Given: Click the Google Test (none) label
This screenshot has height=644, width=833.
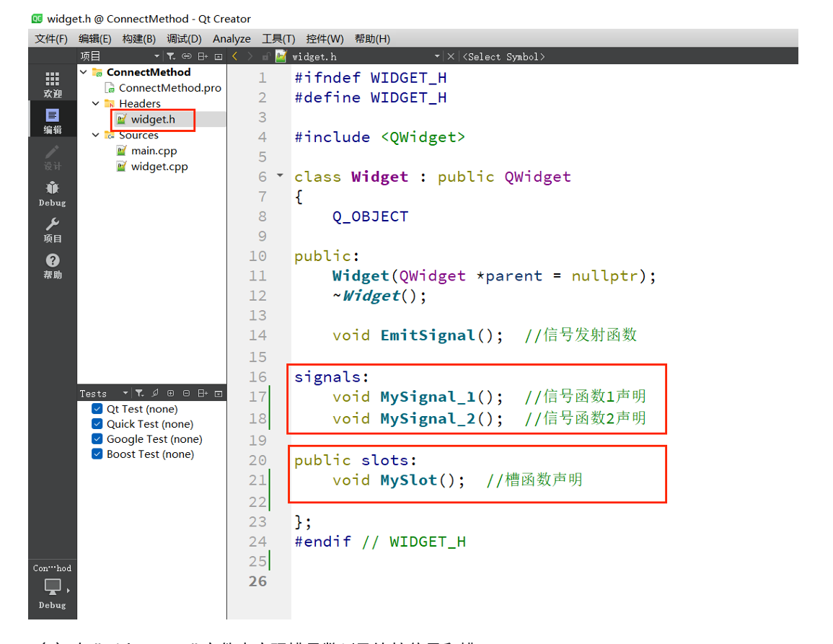Looking at the screenshot, I should click(x=154, y=439).
